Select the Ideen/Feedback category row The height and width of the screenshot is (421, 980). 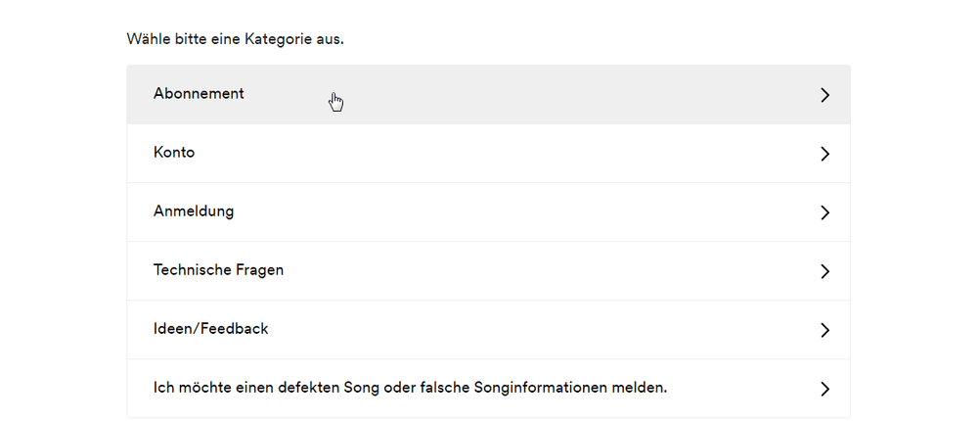pos(488,330)
